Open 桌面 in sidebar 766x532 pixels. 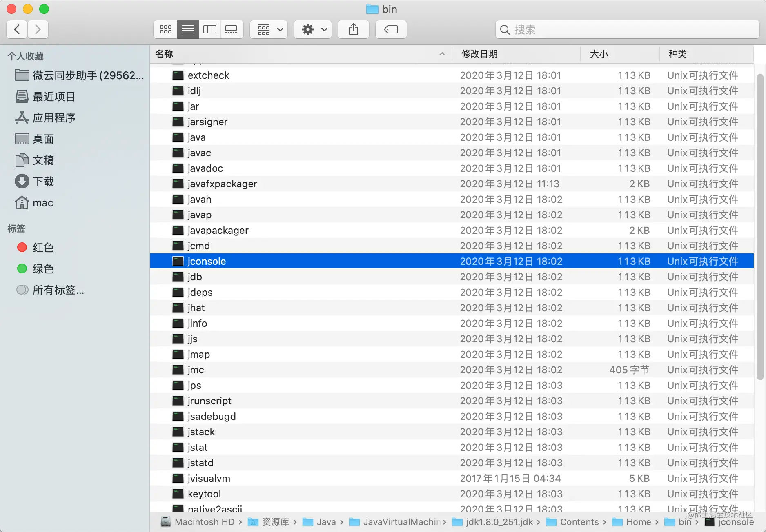[x=35, y=139]
